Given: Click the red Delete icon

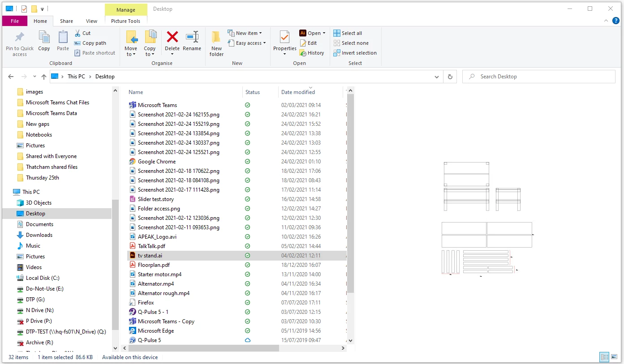Looking at the screenshot, I should tap(172, 37).
